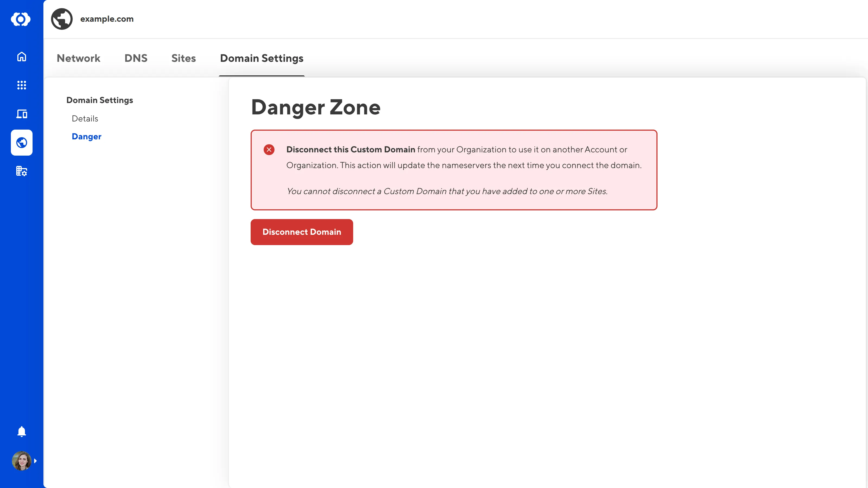This screenshot has width=868, height=488.
Task: Switch to the Network tab
Action: (78, 58)
